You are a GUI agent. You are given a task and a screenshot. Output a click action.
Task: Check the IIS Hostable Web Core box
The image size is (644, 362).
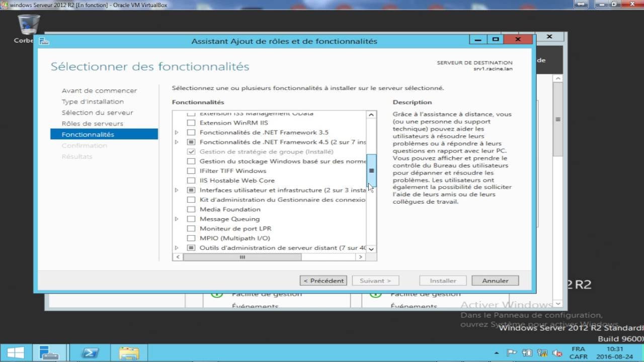pos(191,180)
